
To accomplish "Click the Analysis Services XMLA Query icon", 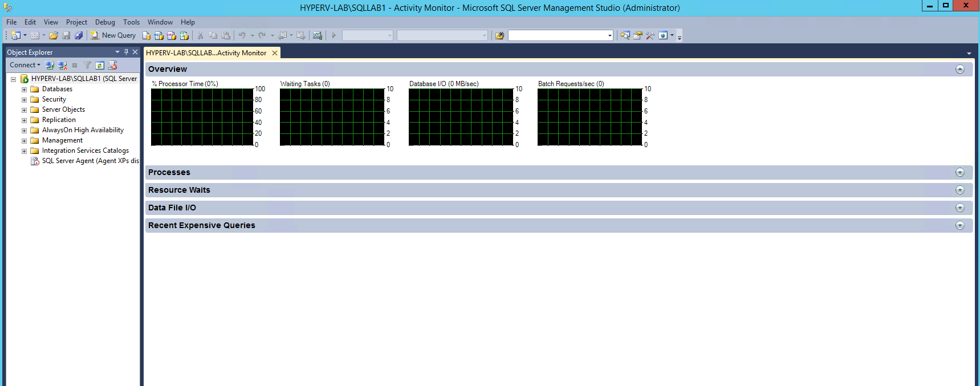I will [x=184, y=35].
